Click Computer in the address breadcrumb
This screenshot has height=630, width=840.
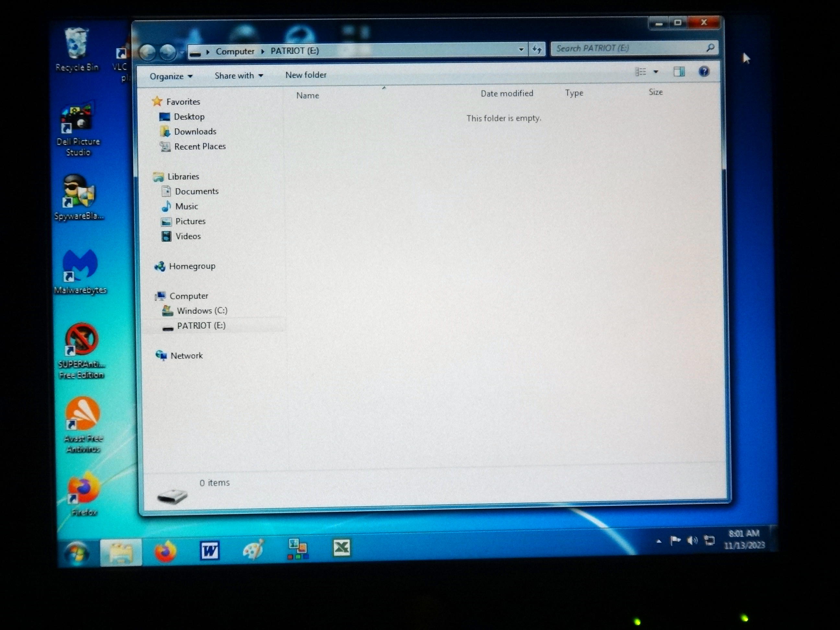(x=235, y=51)
